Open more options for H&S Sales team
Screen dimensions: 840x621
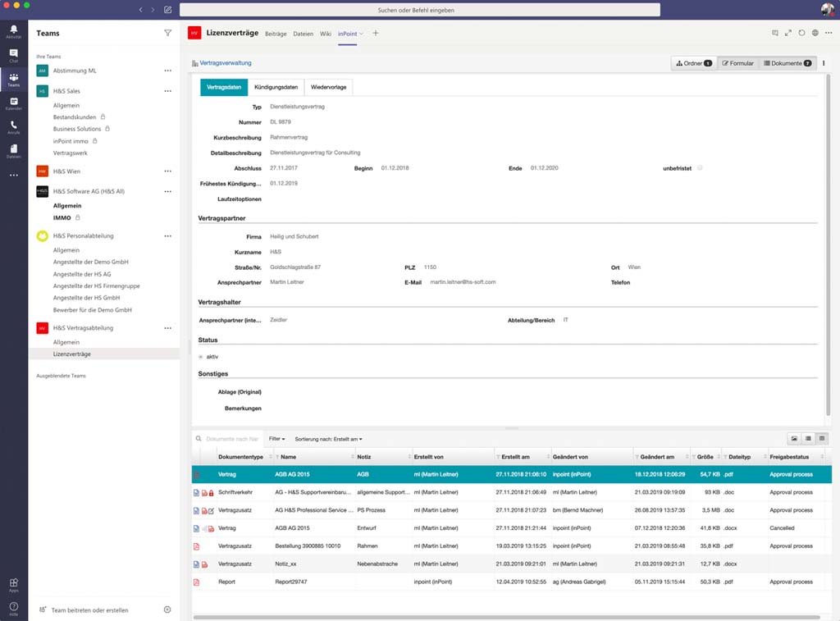tap(167, 91)
